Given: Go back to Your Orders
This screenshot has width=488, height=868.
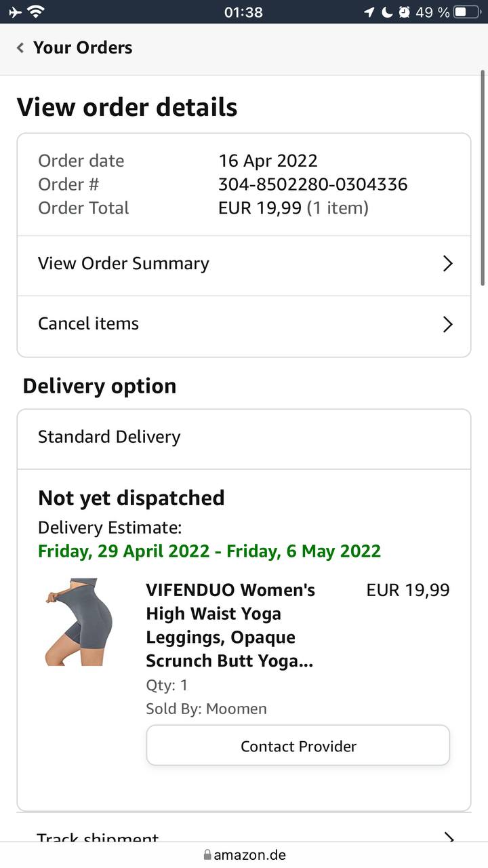Looking at the screenshot, I should tap(83, 47).
